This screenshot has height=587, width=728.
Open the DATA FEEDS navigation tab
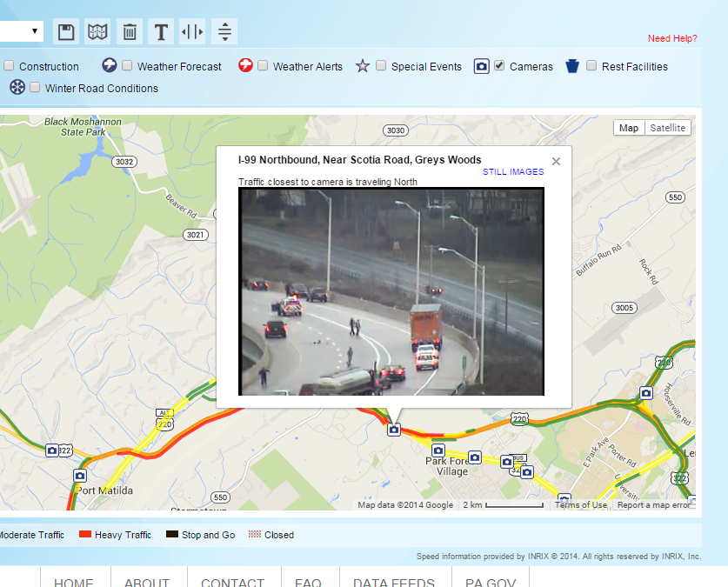[394, 582]
